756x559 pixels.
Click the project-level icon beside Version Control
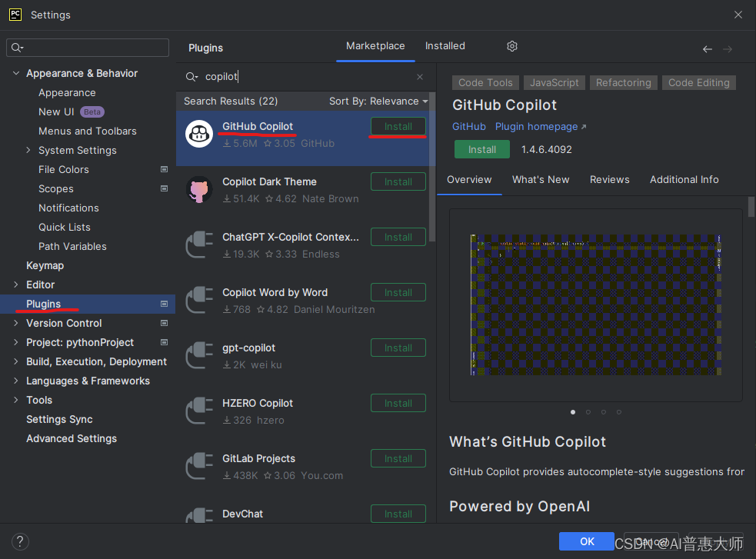pos(164,324)
